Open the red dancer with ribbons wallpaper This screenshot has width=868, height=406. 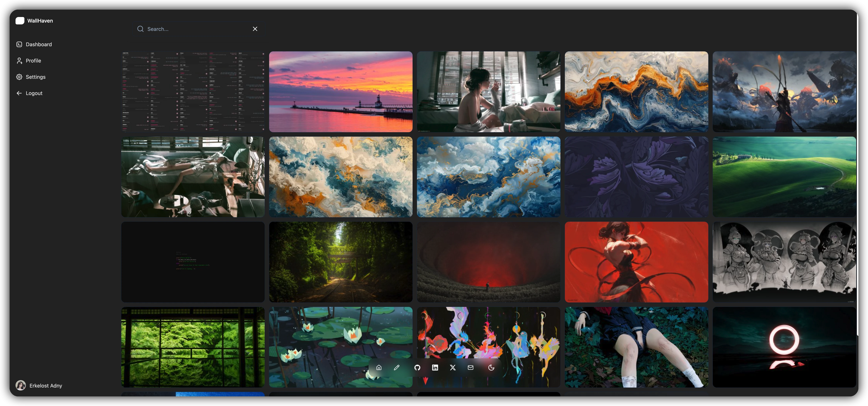[637, 262]
